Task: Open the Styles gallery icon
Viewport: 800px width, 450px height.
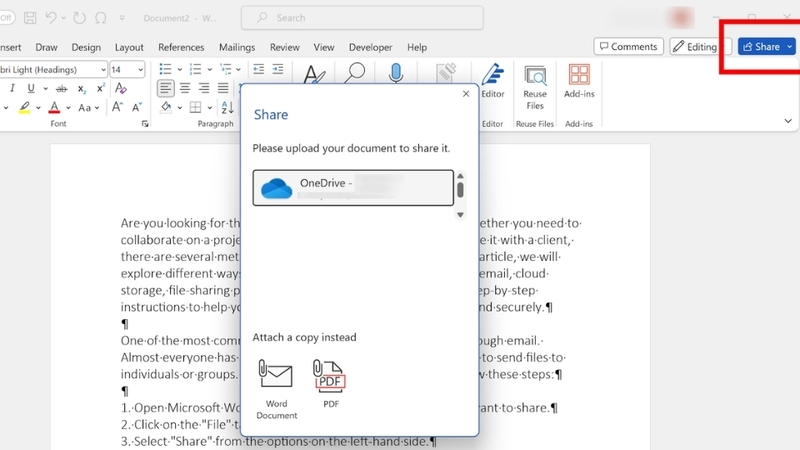Action: [x=314, y=75]
